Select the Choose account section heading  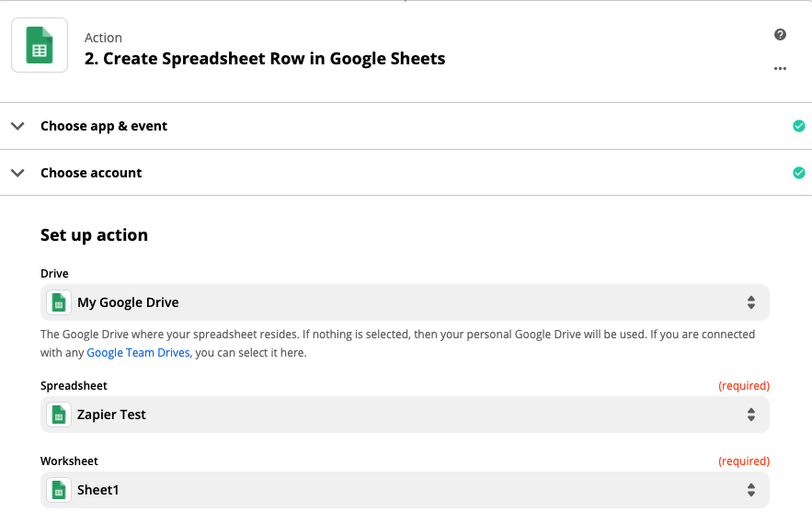click(91, 173)
